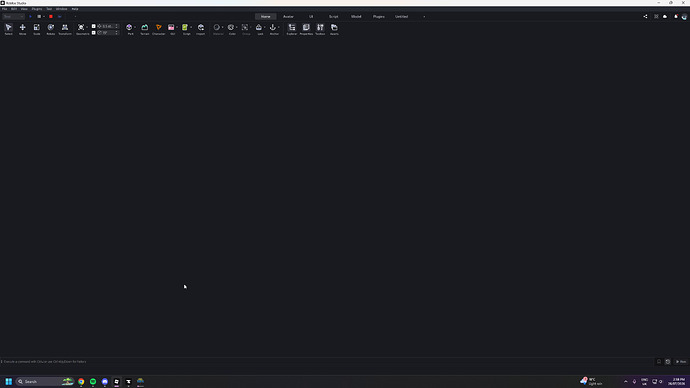This screenshot has height=388, width=690.
Task: Expand the Geometric dropdown arrow
Action: 87,27
